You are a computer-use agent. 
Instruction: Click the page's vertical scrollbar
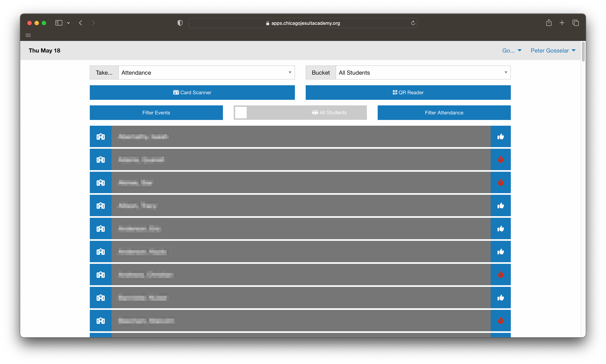tap(583, 52)
